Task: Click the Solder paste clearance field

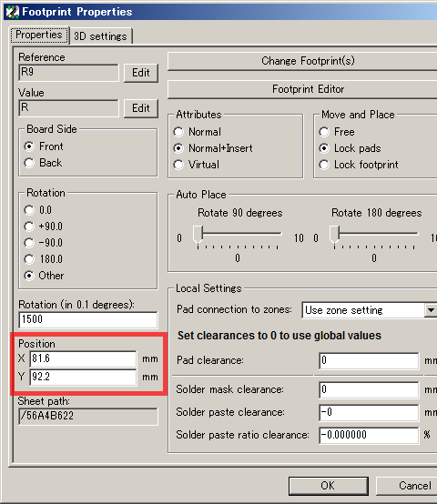Action: (x=369, y=412)
